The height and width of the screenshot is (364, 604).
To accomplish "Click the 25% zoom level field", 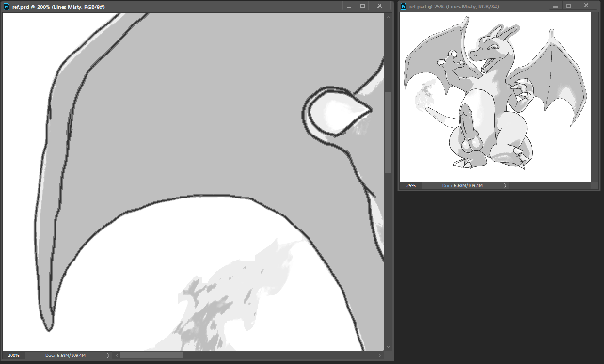I will [x=411, y=186].
